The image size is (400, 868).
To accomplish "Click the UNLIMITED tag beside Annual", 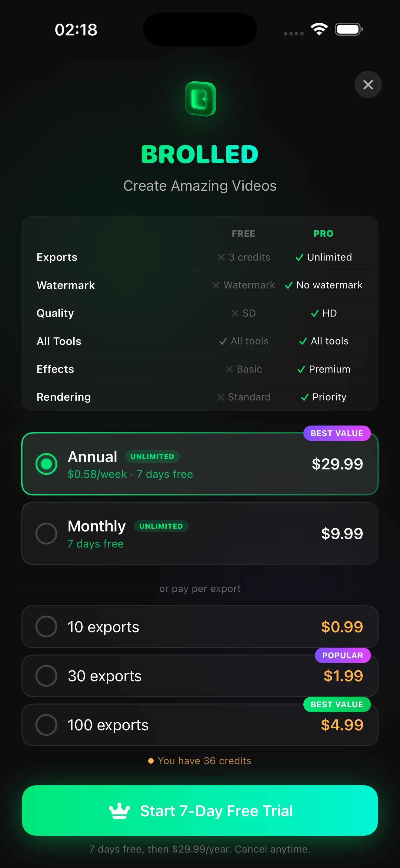I will [152, 457].
